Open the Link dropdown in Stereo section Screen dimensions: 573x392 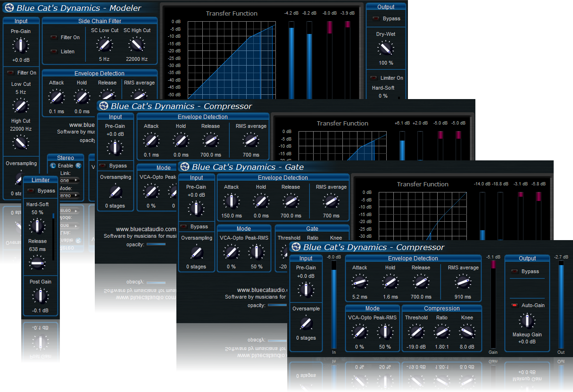click(x=69, y=180)
